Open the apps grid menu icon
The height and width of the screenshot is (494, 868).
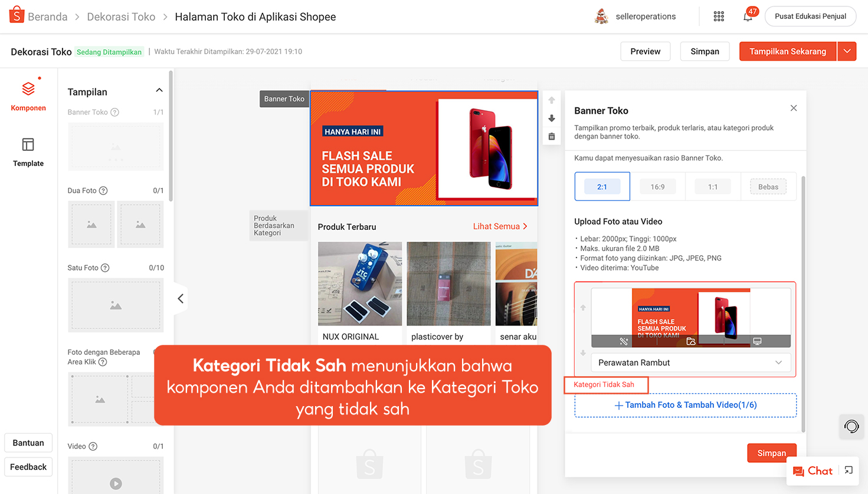click(x=719, y=17)
